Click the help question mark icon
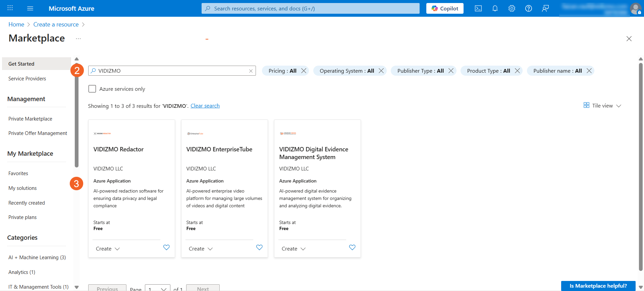The image size is (644, 291). [x=529, y=8]
